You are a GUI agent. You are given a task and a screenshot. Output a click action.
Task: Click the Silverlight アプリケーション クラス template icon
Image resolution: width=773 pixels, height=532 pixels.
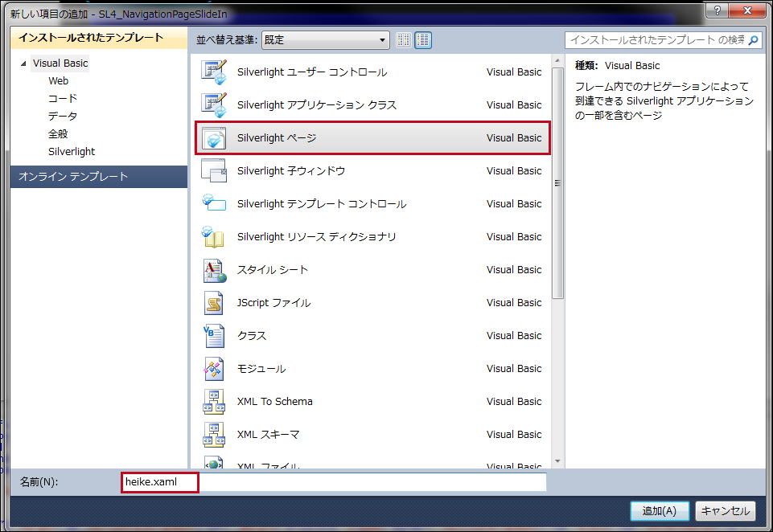click(x=214, y=105)
